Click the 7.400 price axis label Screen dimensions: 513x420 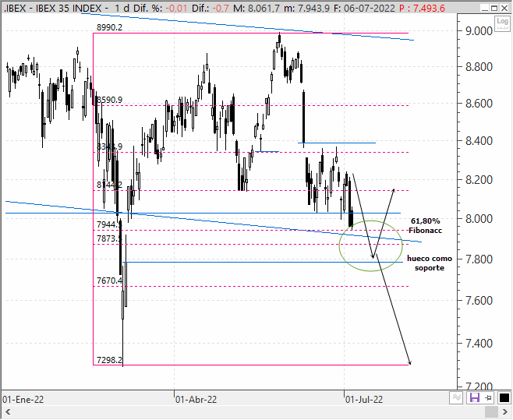[x=479, y=344]
